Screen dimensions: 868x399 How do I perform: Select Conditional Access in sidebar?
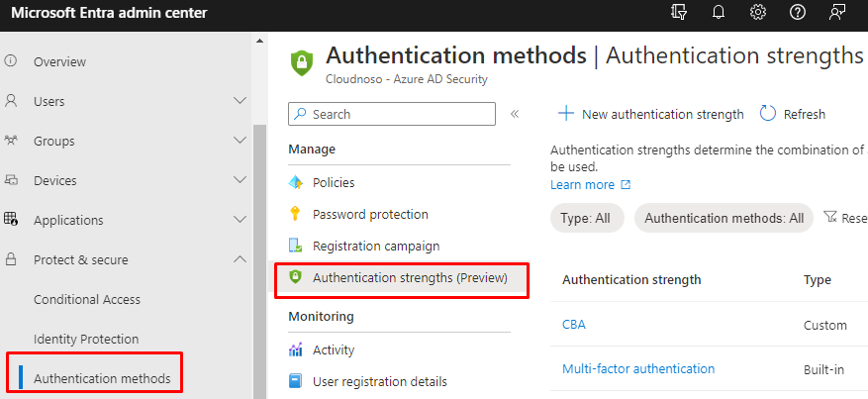[x=87, y=299]
